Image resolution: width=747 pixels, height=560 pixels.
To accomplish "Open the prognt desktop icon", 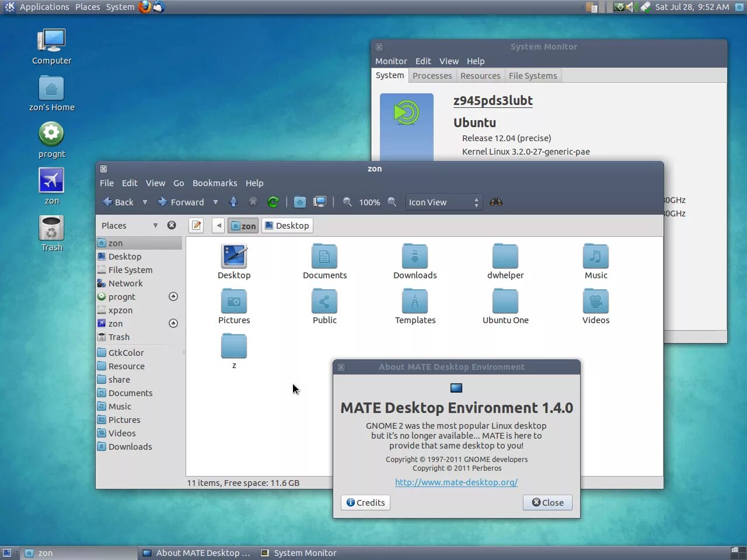I will 51,140.
